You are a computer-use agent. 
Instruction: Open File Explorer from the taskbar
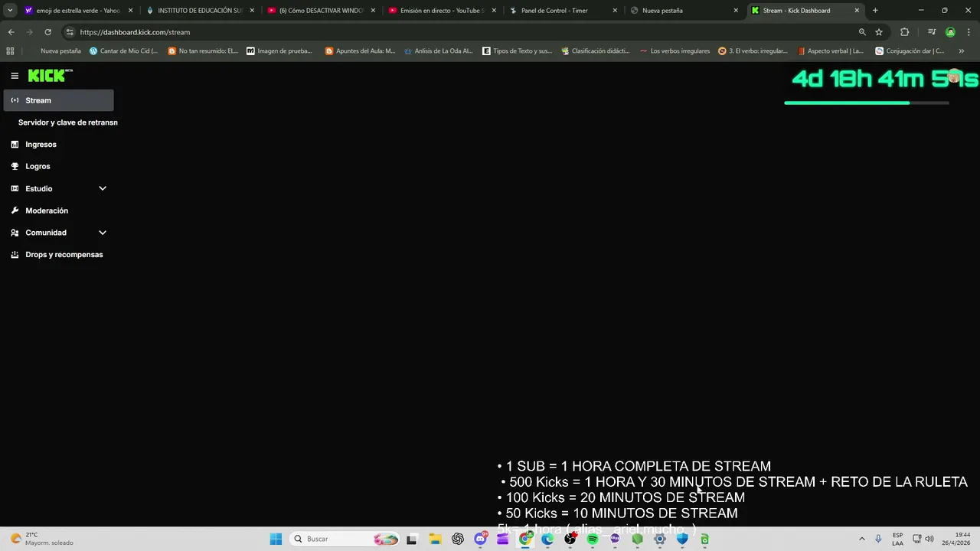coord(435,539)
